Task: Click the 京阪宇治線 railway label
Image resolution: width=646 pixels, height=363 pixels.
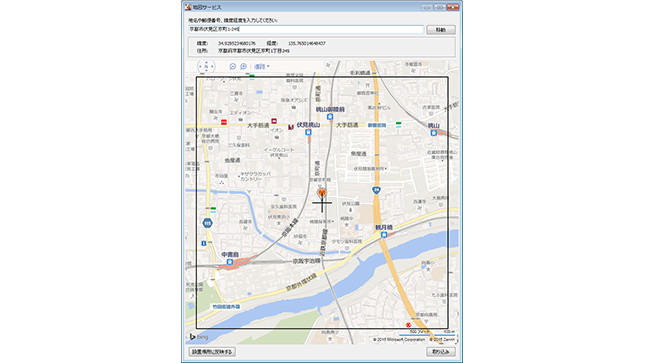Action: click(x=307, y=261)
